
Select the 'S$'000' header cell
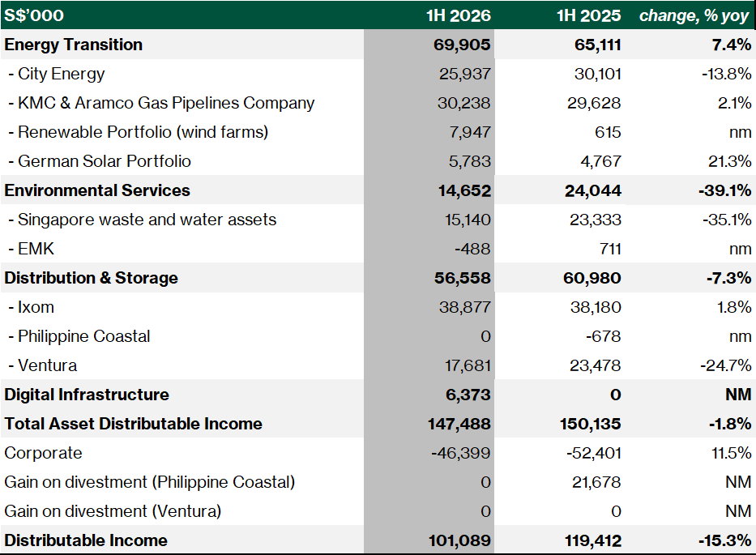(34, 15)
